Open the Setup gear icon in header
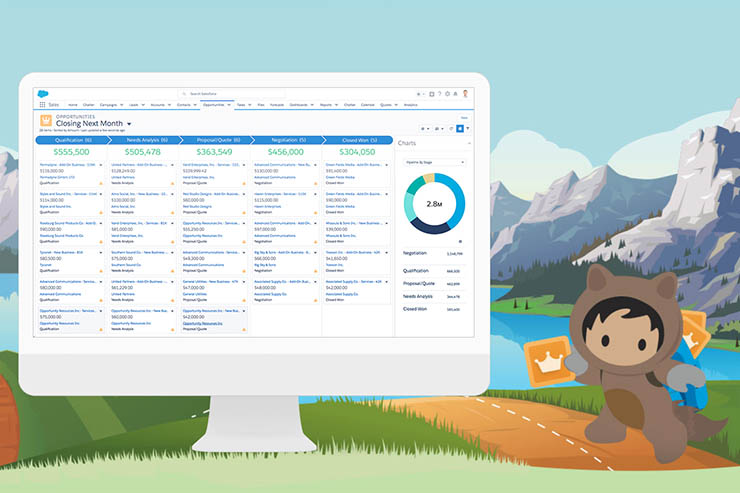The image size is (740, 493). (x=448, y=94)
